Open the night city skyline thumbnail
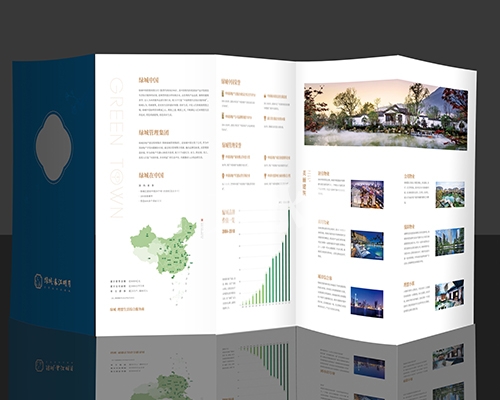The width and height of the screenshot is (500, 400). tap(367, 302)
